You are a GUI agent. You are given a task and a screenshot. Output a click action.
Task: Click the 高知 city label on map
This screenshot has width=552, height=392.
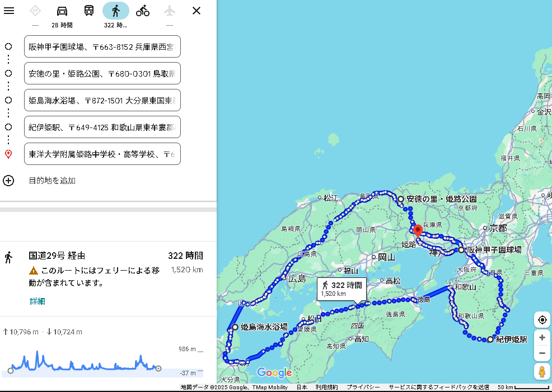click(362, 339)
